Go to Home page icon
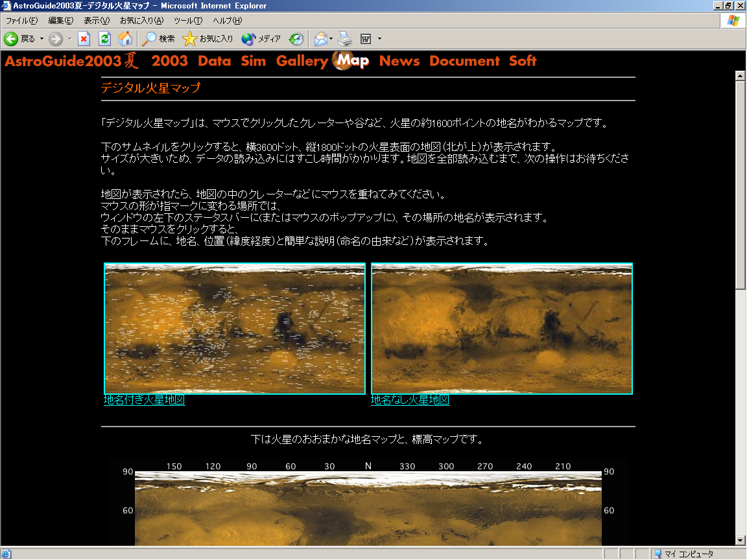The image size is (747, 560). click(125, 39)
